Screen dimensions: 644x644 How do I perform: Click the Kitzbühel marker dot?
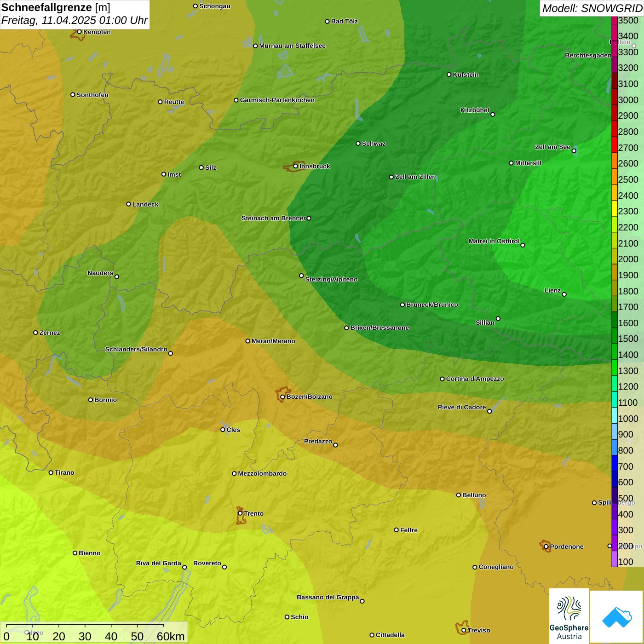(x=493, y=115)
